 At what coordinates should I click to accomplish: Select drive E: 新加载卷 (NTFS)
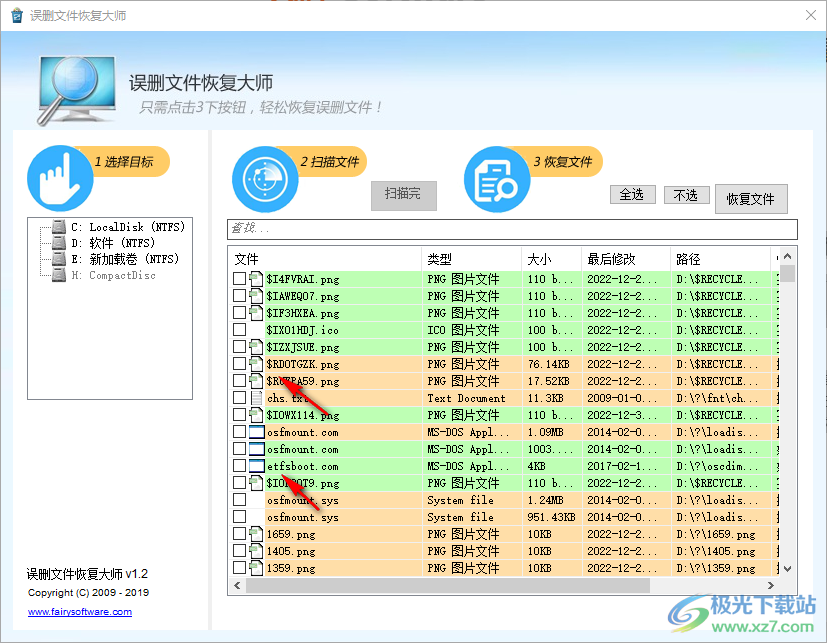(x=125, y=259)
